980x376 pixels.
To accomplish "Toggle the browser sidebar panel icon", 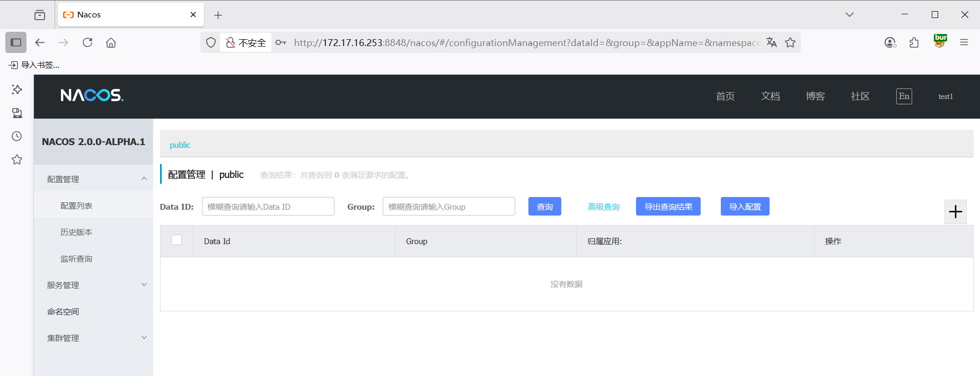I will (16, 42).
